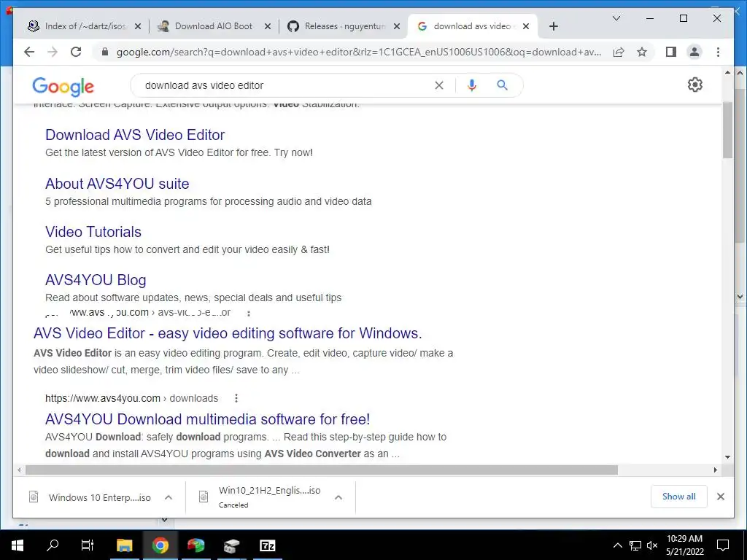This screenshot has width=747, height=560.
Task: Click the page vertical scrollbar thumb
Action: tap(727, 130)
